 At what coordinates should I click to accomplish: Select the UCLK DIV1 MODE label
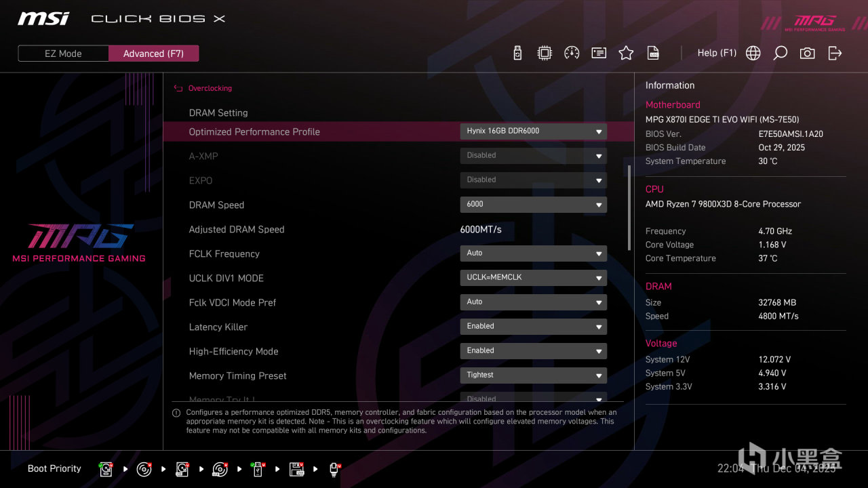pos(226,278)
